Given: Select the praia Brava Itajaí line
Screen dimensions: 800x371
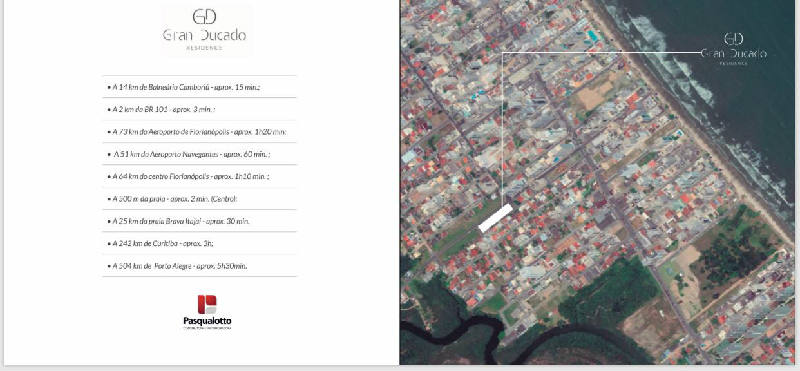Looking at the screenshot, I should pyautogui.click(x=178, y=221).
